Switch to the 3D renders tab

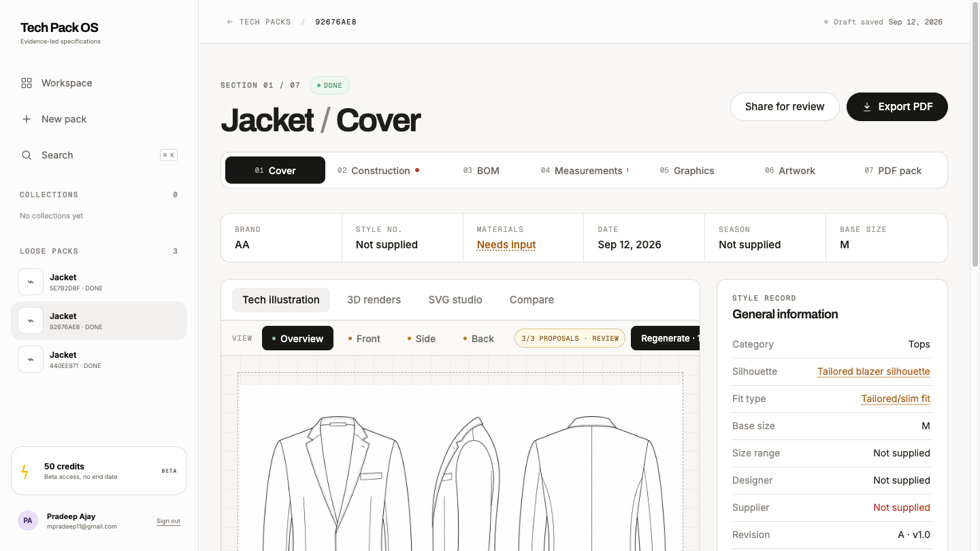pos(374,300)
